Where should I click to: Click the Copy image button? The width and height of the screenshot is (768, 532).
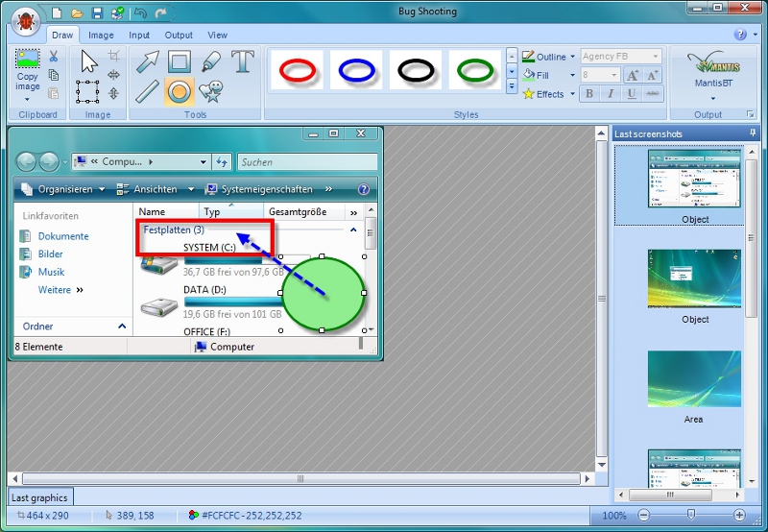[x=28, y=72]
